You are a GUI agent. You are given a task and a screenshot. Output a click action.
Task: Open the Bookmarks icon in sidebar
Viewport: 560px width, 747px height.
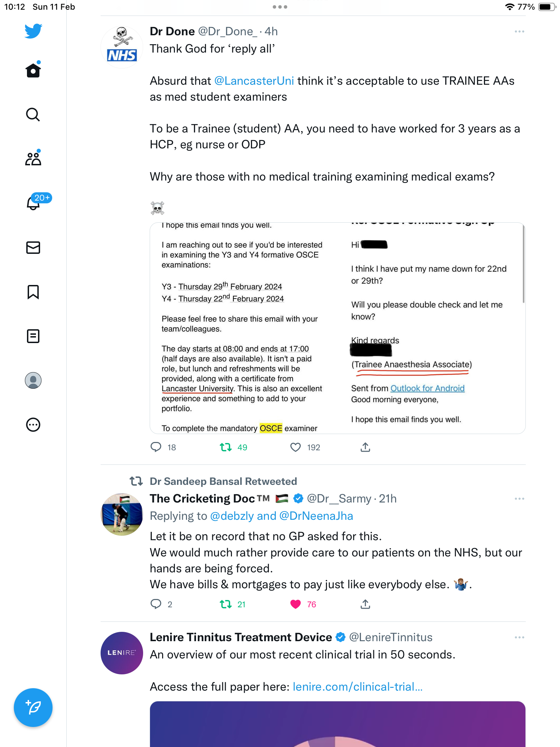pyautogui.click(x=33, y=292)
